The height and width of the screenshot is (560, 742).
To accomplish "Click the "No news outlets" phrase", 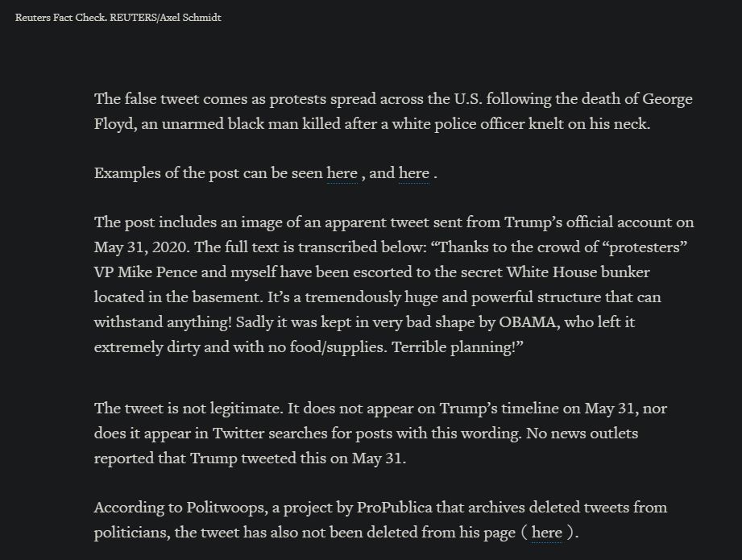I will point(582,433).
